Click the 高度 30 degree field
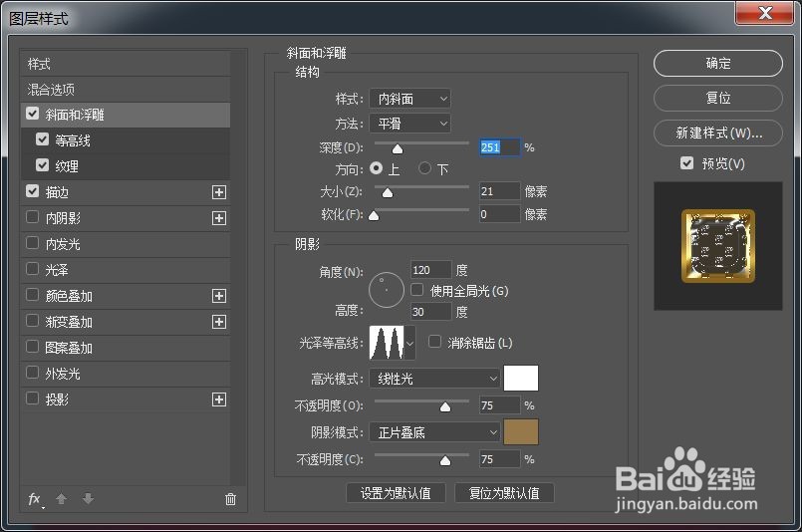Image resolution: width=802 pixels, height=532 pixels. coord(431,312)
